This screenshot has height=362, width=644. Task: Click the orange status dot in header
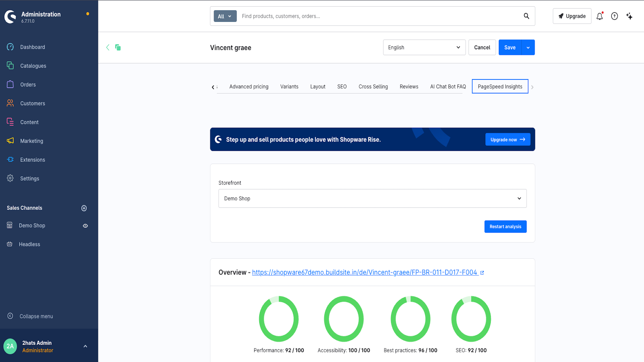[88, 14]
